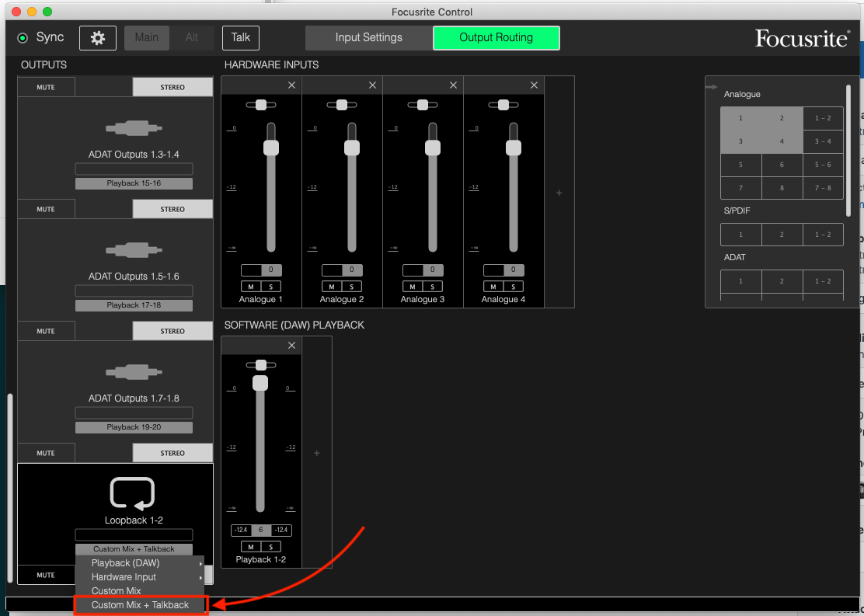Click Playback 1-2 pan value 6
The height and width of the screenshot is (616, 864).
pyautogui.click(x=261, y=530)
